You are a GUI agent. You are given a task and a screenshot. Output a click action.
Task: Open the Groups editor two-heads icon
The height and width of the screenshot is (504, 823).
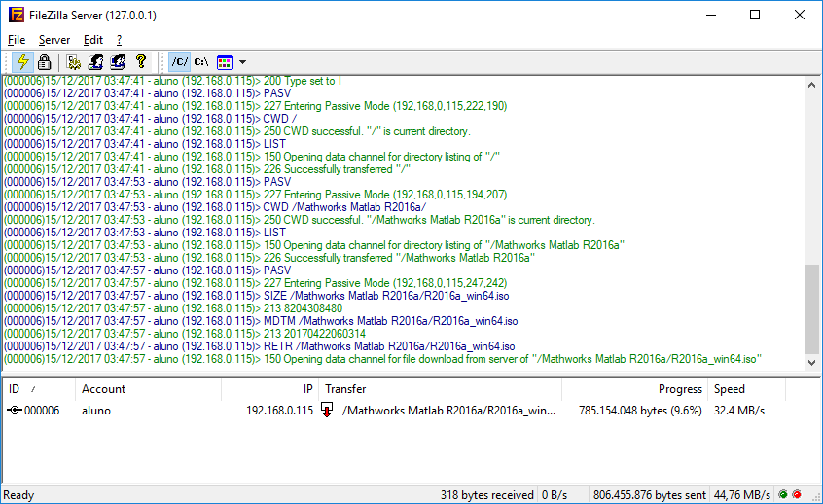coord(118,62)
